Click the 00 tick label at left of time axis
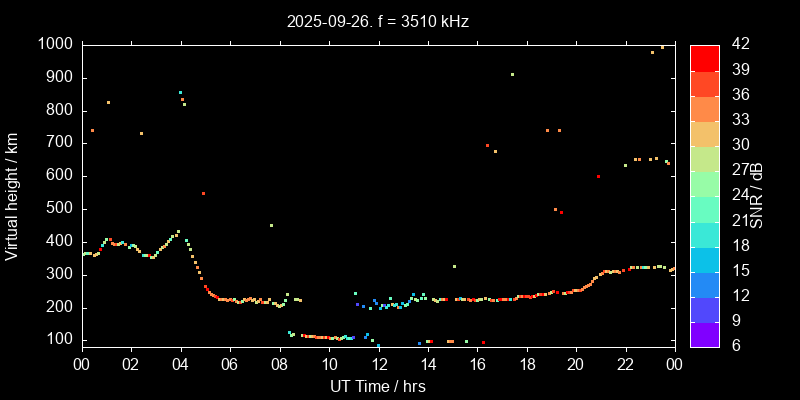 (x=81, y=364)
